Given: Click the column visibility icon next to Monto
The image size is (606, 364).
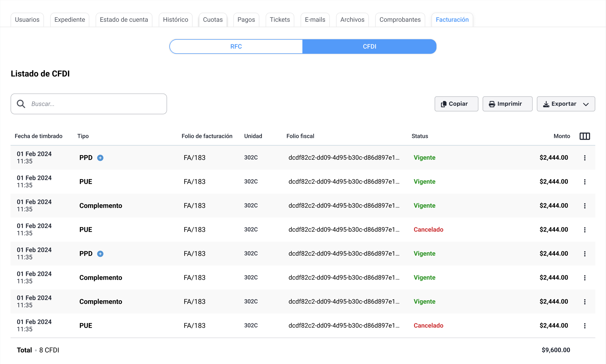Looking at the screenshot, I should tap(584, 136).
